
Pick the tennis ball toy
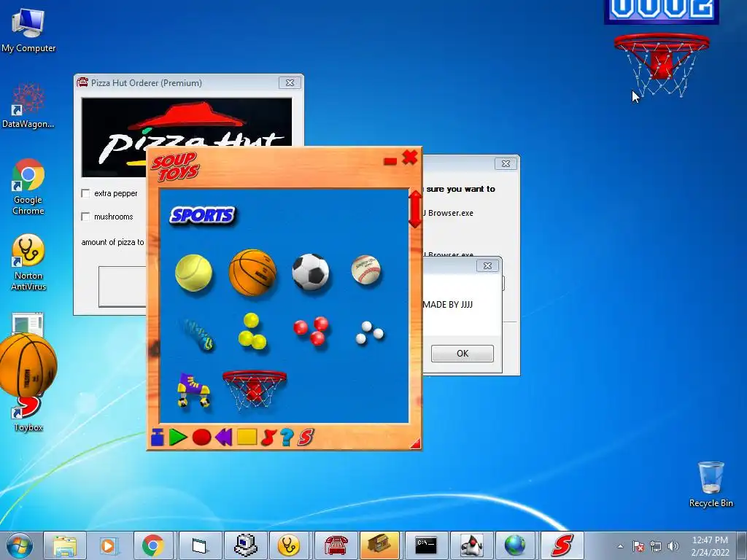[x=193, y=273]
